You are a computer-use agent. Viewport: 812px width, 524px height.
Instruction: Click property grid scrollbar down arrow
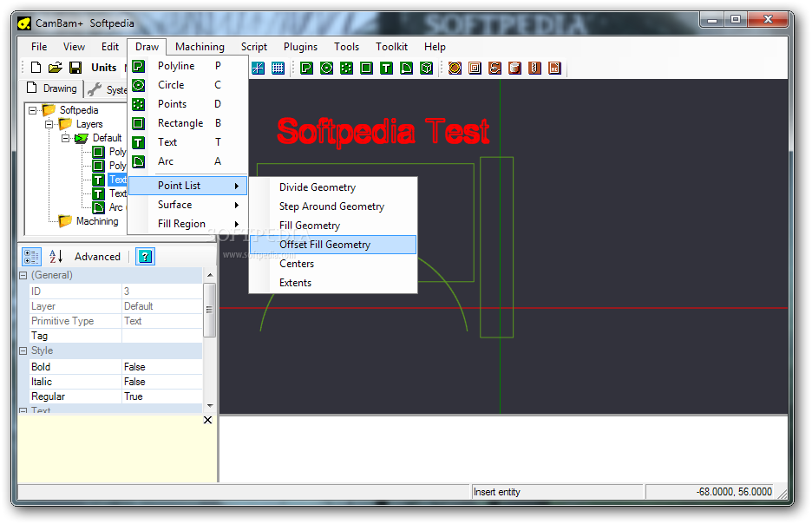[x=210, y=406]
